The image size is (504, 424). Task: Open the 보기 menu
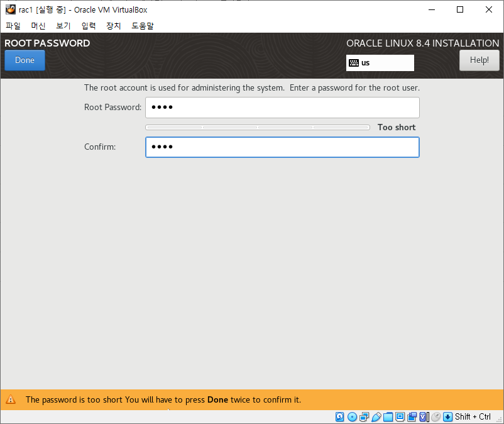point(63,26)
